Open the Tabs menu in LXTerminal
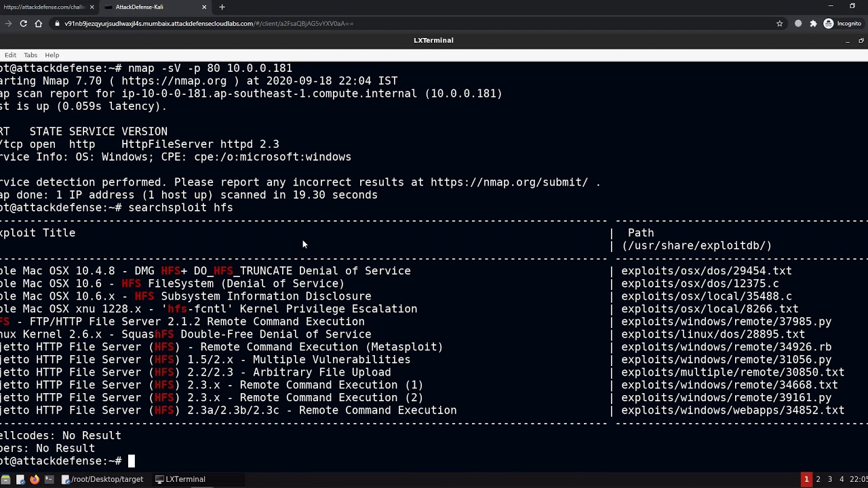This screenshot has height=488, width=868. tap(31, 55)
